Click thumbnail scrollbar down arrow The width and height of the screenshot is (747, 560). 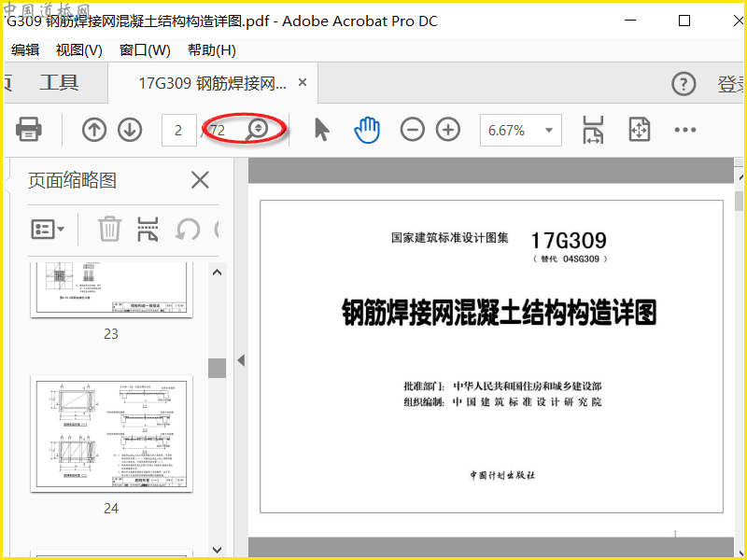click(x=218, y=550)
